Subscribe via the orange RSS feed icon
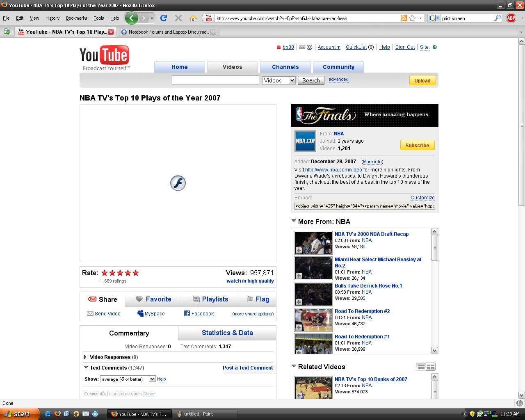 coord(404,18)
